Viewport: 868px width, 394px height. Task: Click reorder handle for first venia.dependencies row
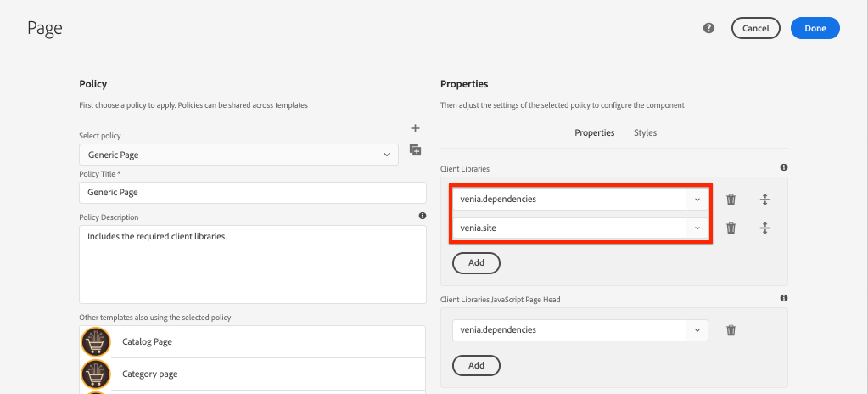click(764, 200)
